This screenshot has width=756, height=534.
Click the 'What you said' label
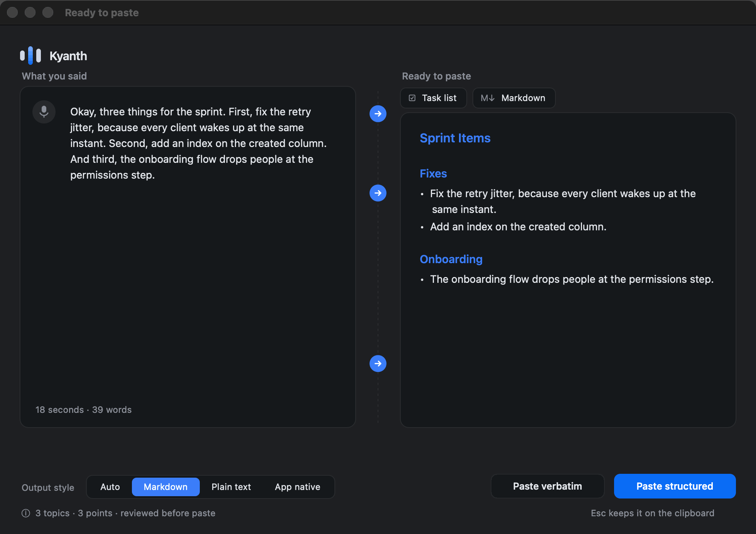[x=54, y=76]
